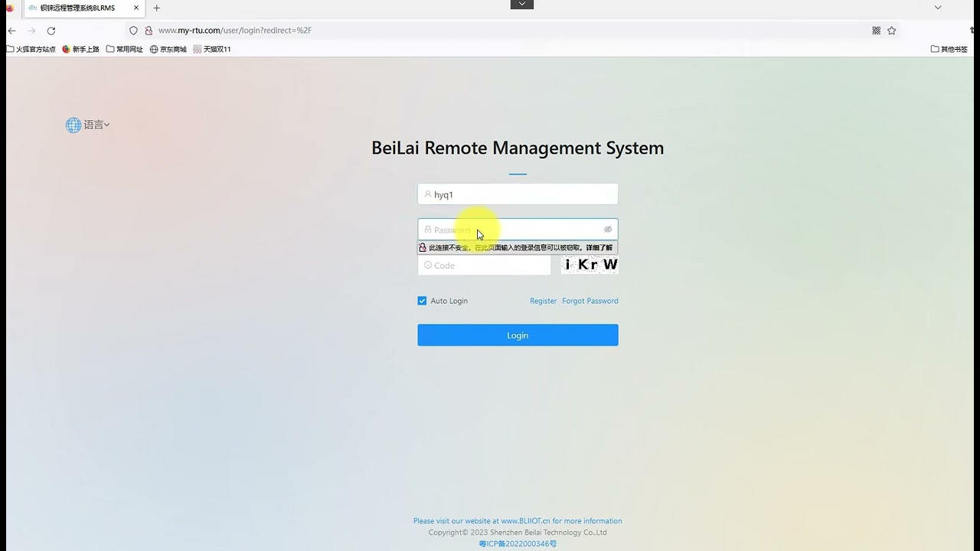Click 详细了解 in the insecure connection warning

pyautogui.click(x=599, y=248)
